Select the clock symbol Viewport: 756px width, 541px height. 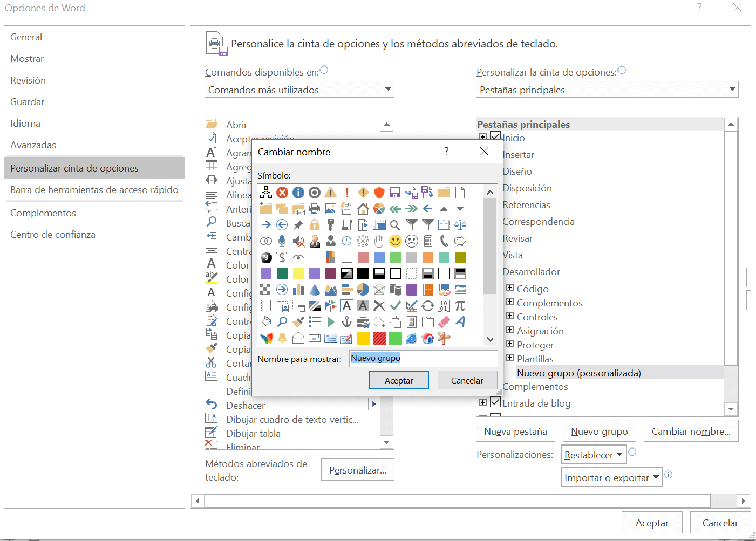coord(347,241)
